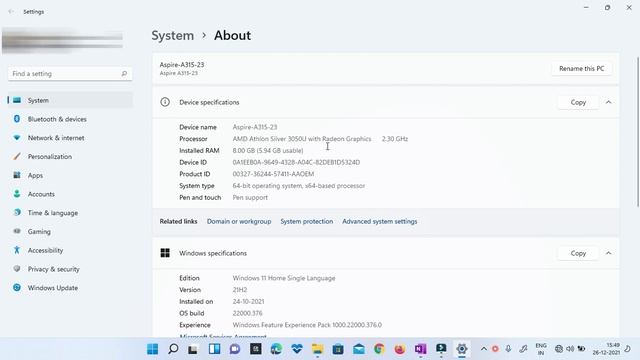
Task: Click the magnifier icon in the settings search
Action: click(124, 74)
